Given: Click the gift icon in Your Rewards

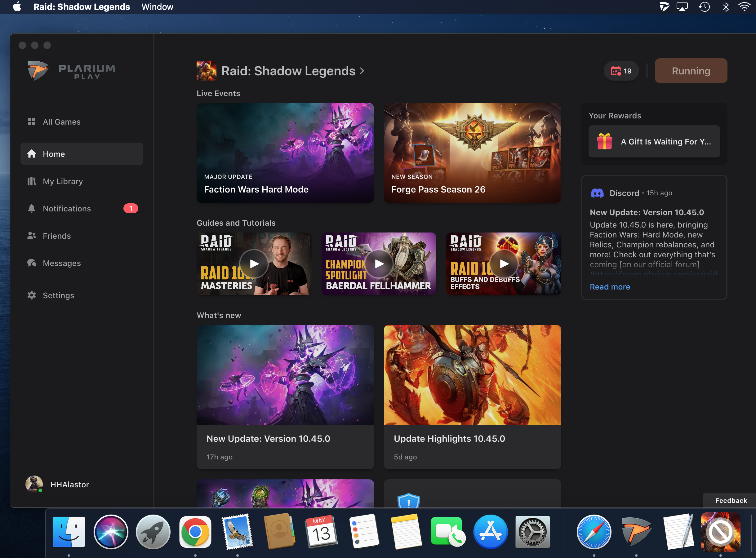Looking at the screenshot, I should (605, 141).
